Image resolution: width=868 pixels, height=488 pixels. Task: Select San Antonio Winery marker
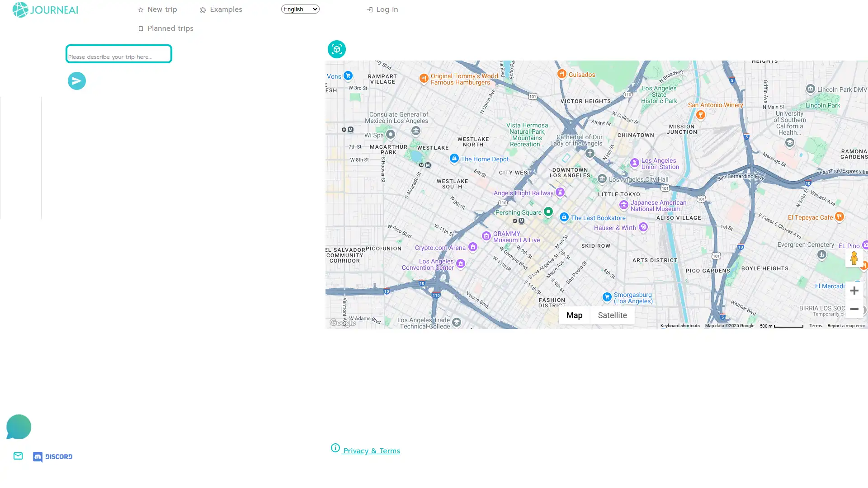(x=700, y=115)
